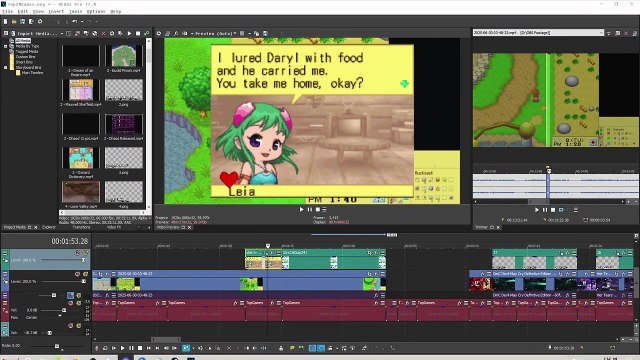
Task: Select the Main Timeline storyboard bin
Action: [32, 73]
